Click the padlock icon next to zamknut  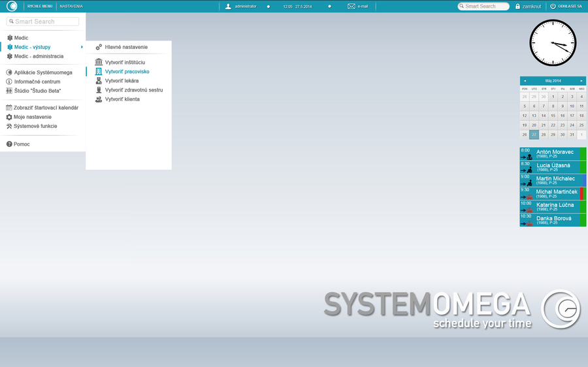point(517,6)
